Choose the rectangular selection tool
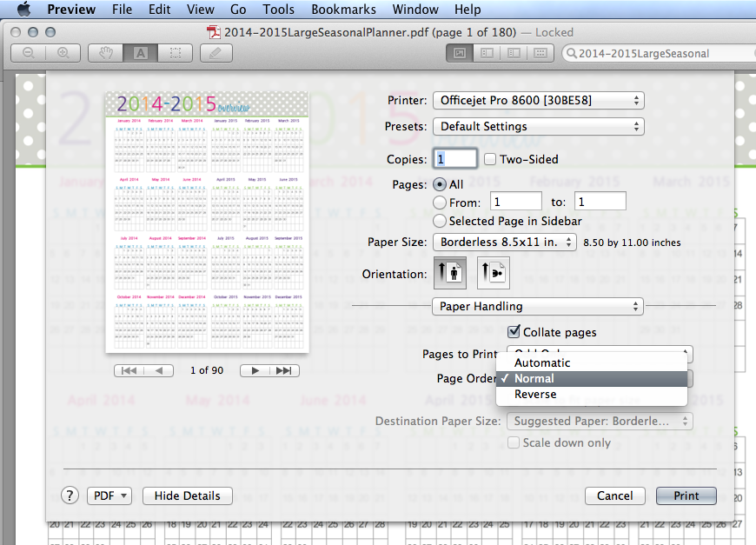 click(174, 52)
